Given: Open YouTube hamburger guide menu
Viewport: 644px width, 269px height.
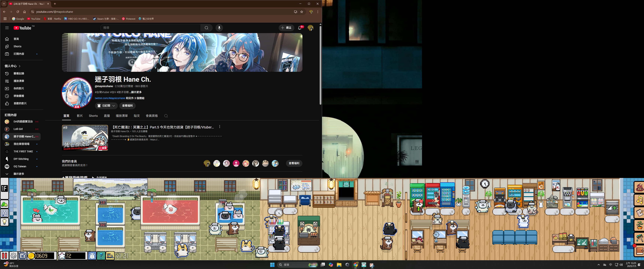Looking at the screenshot, I should pyautogui.click(x=7, y=28).
